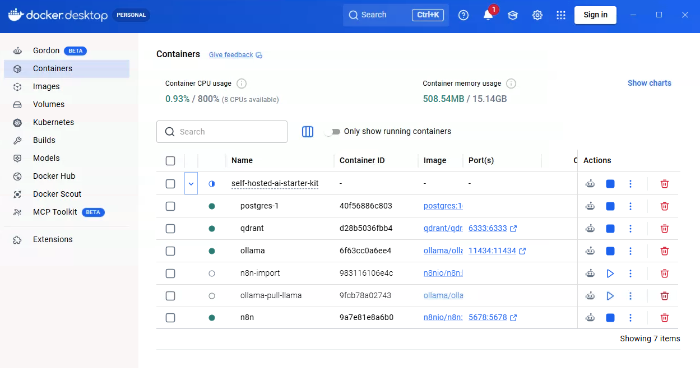Viewport: 700px width, 368px height.
Task: Click the memory usage info icon
Action: (x=511, y=84)
